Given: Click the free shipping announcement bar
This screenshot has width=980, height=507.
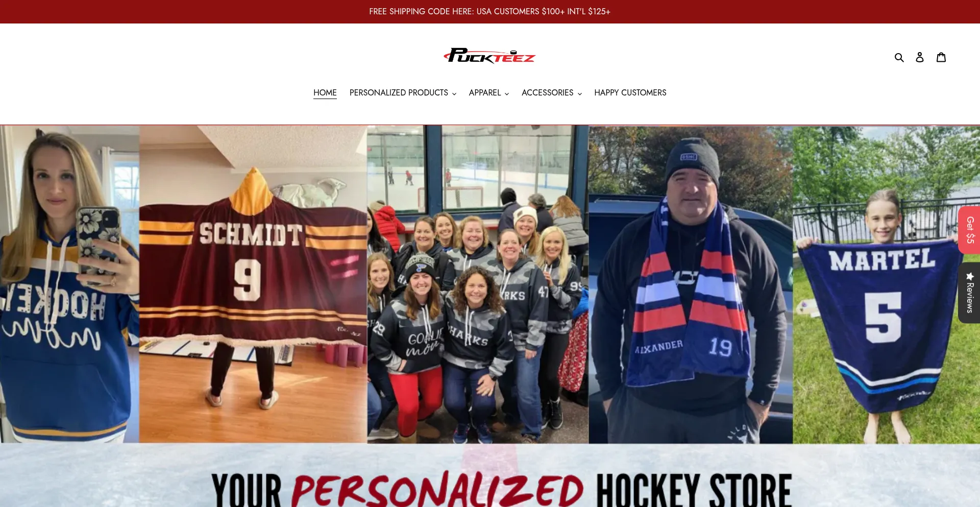Looking at the screenshot, I should click(x=490, y=12).
